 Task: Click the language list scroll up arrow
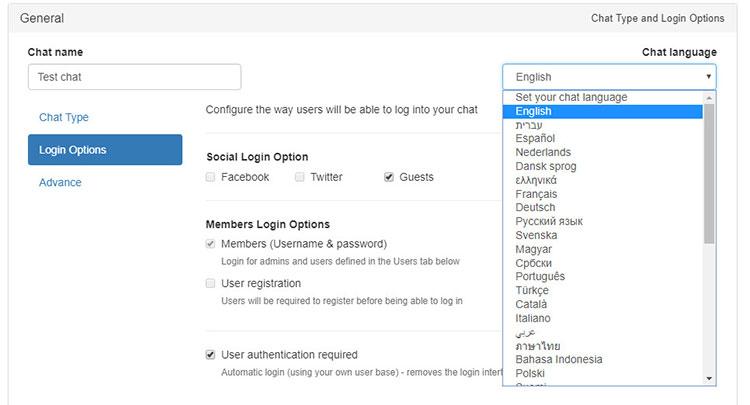710,98
